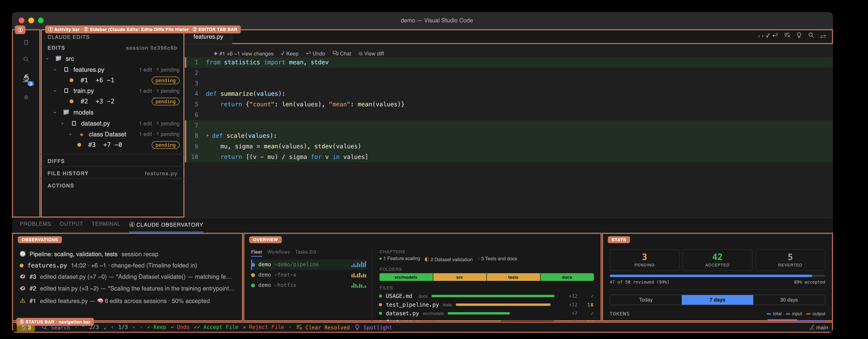Open the Workflows tab in Overview
The height and width of the screenshot is (339, 868).
(278, 252)
